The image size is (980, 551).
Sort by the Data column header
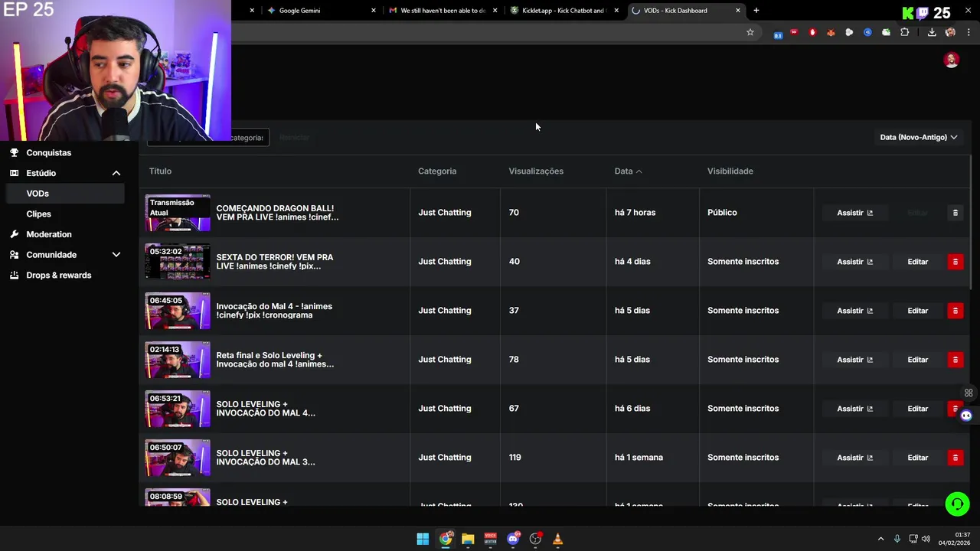(628, 171)
